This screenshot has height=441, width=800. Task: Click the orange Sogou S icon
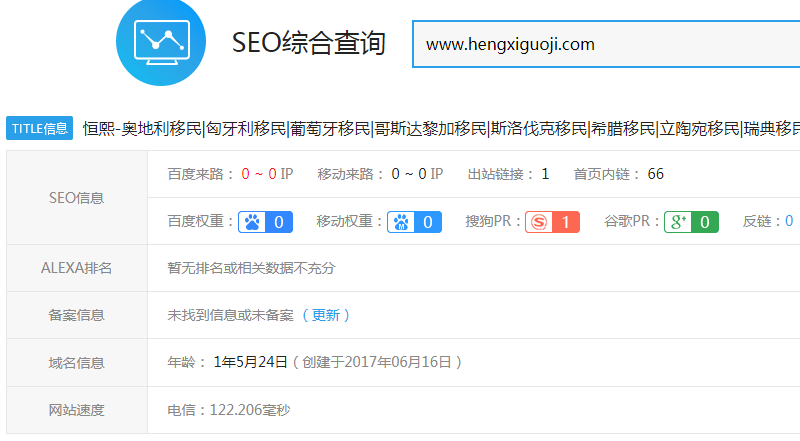(x=539, y=222)
